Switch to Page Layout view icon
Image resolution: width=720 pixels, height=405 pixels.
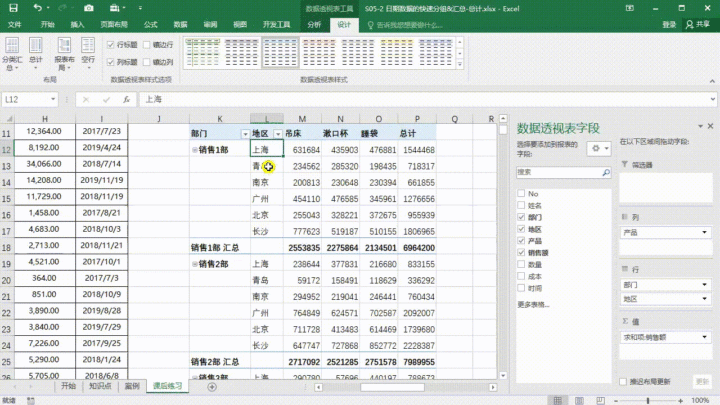pyautogui.click(x=579, y=400)
